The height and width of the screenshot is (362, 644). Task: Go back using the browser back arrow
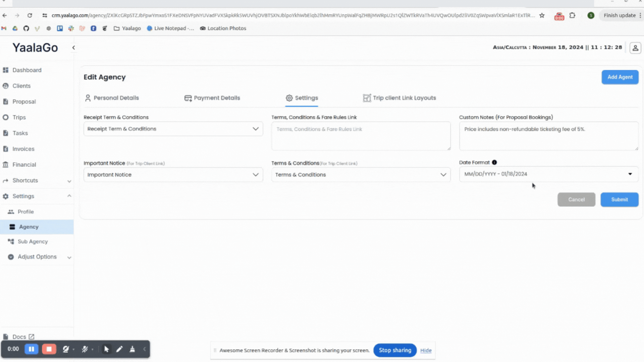point(5,15)
